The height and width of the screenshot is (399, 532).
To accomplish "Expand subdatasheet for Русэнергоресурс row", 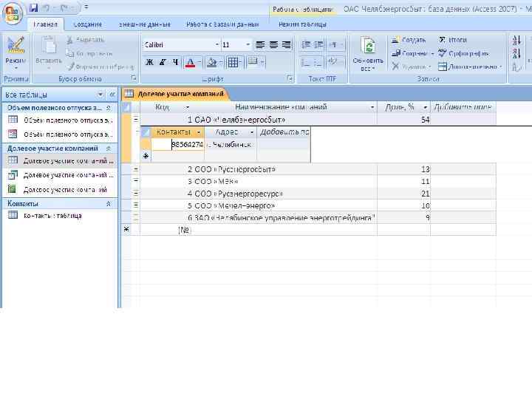I will pyautogui.click(x=136, y=194).
